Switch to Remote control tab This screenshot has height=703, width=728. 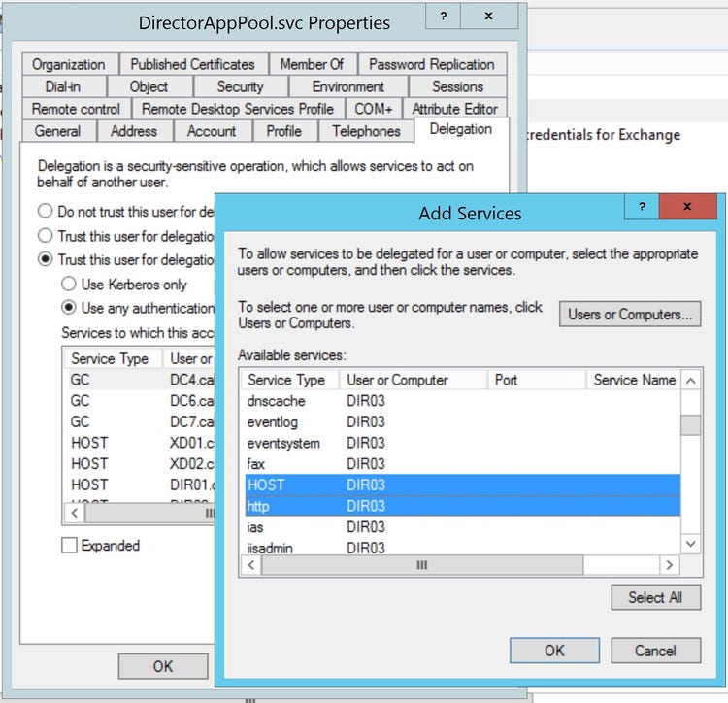tap(76, 109)
